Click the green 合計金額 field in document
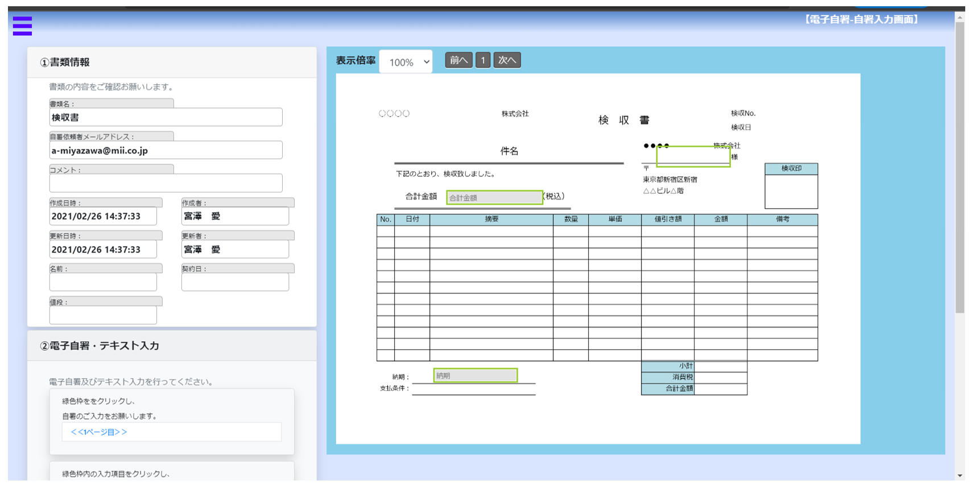Screen dimensions: 980x489 [x=494, y=197]
